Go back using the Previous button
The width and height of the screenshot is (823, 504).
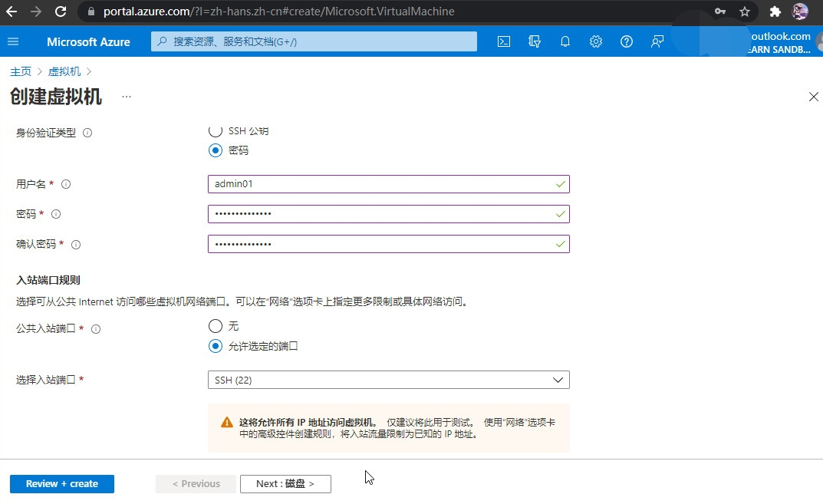click(196, 483)
